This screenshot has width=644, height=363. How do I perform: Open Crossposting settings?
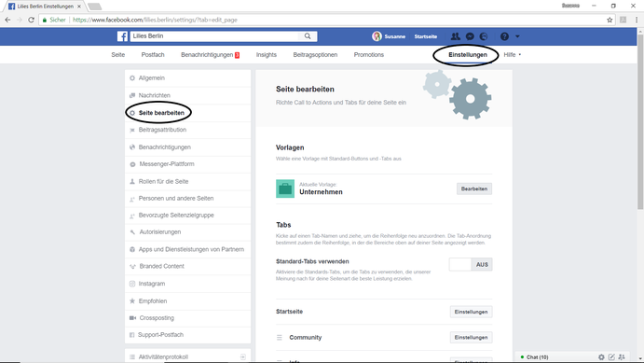click(187, 318)
